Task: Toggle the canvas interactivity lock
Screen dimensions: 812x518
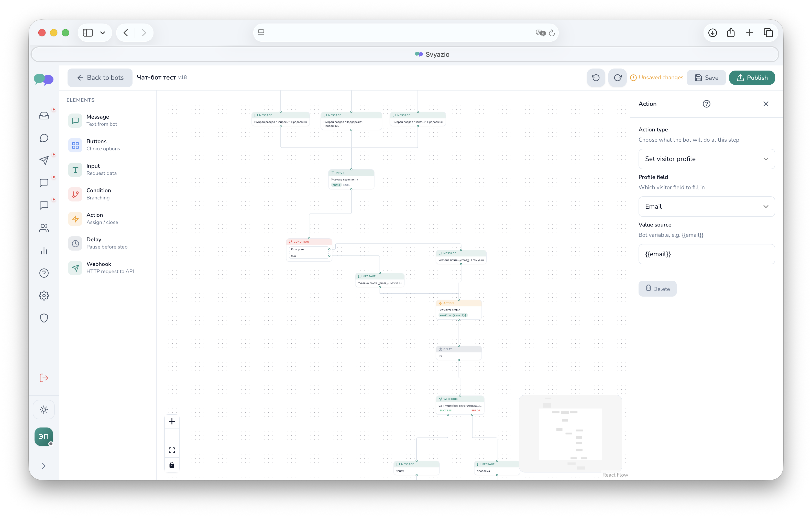Action: click(172, 465)
